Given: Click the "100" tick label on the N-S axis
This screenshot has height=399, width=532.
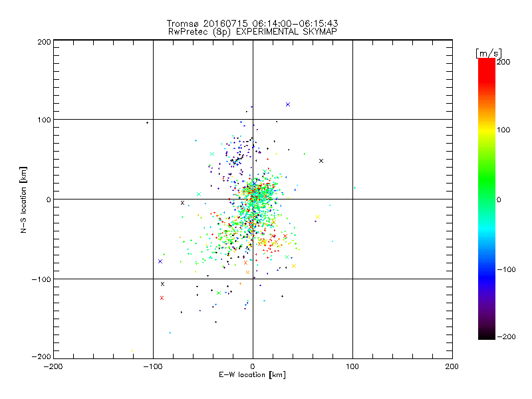Looking at the screenshot, I should (x=44, y=120).
